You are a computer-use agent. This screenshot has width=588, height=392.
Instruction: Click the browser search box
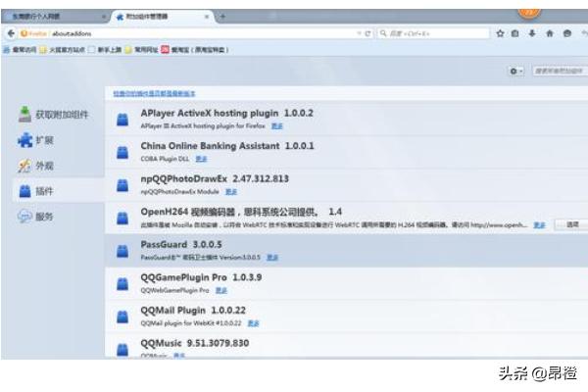coord(433,33)
